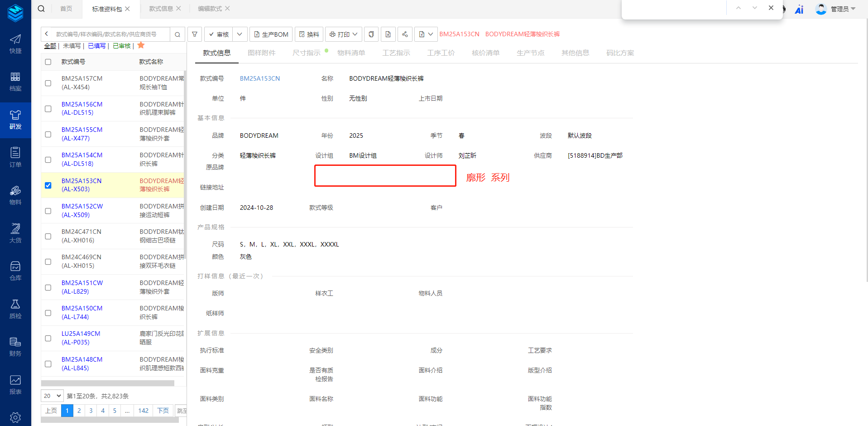The height and width of the screenshot is (426, 868).
Task: Click the 生产BOM button
Action: [x=271, y=34]
